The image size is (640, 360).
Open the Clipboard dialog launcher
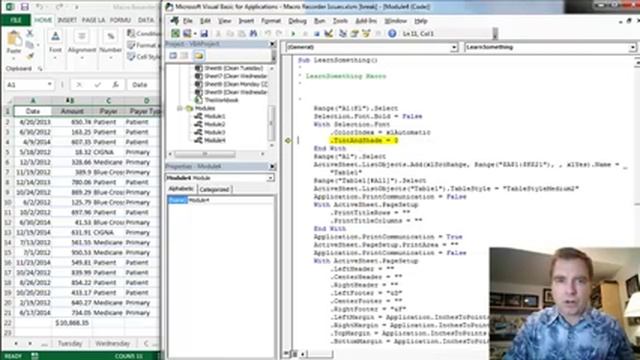coord(40,69)
